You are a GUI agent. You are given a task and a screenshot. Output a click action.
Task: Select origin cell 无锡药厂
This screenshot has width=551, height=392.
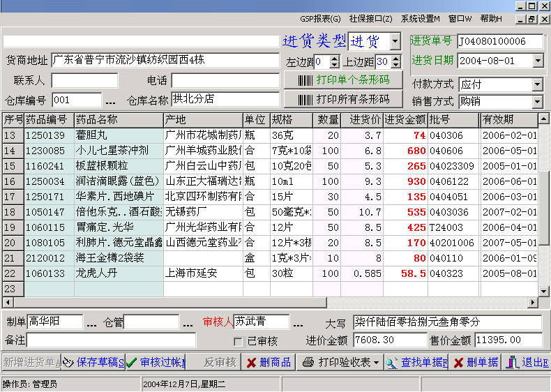coord(204,212)
